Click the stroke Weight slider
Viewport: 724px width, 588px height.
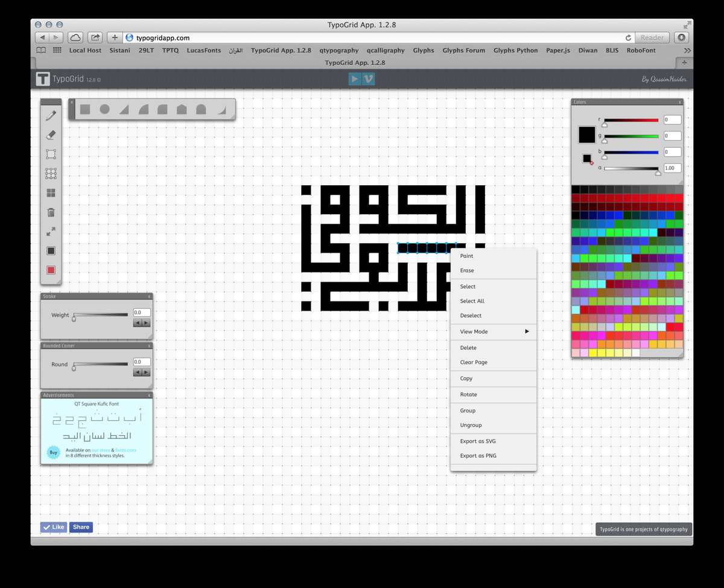pyautogui.click(x=100, y=315)
